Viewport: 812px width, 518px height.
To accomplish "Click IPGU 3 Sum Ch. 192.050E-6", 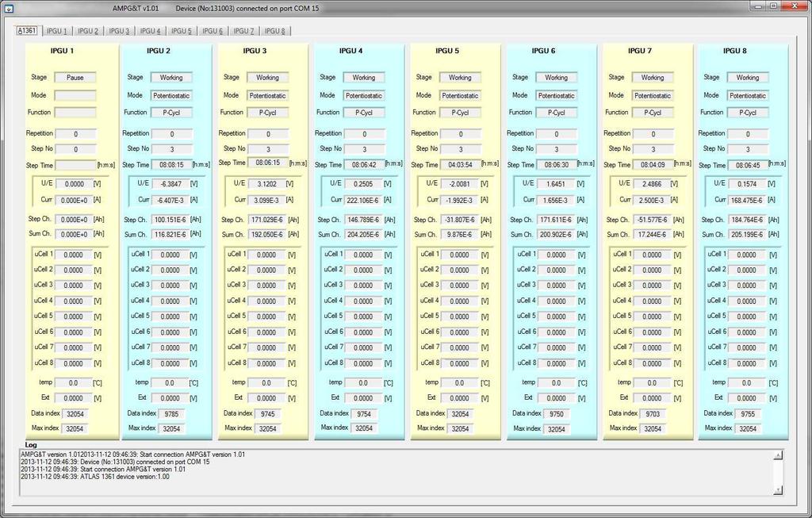I will click(x=266, y=235).
